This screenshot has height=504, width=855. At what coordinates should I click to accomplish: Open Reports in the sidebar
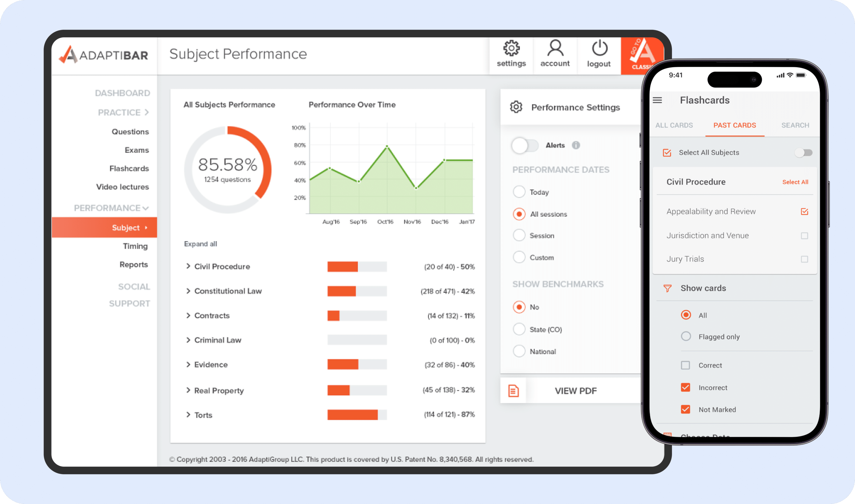[x=134, y=264]
